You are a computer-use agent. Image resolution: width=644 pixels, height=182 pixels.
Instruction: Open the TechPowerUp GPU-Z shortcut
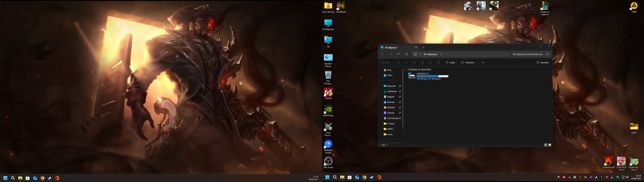634,164
